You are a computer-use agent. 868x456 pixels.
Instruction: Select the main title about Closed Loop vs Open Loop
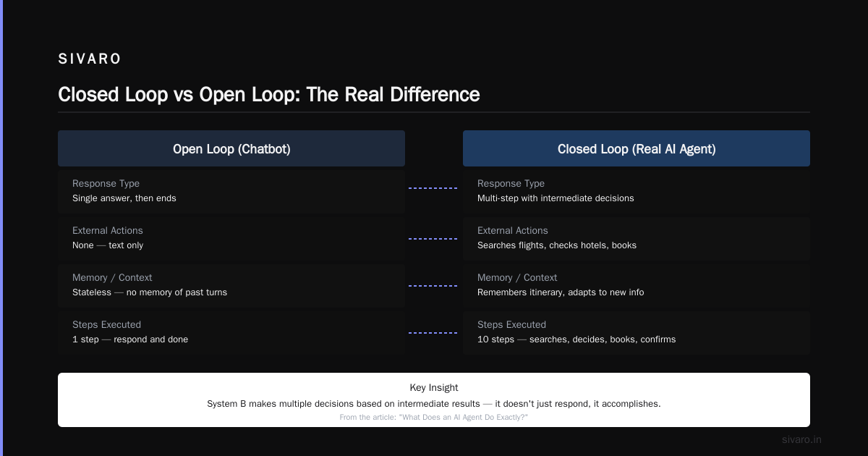click(269, 95)
